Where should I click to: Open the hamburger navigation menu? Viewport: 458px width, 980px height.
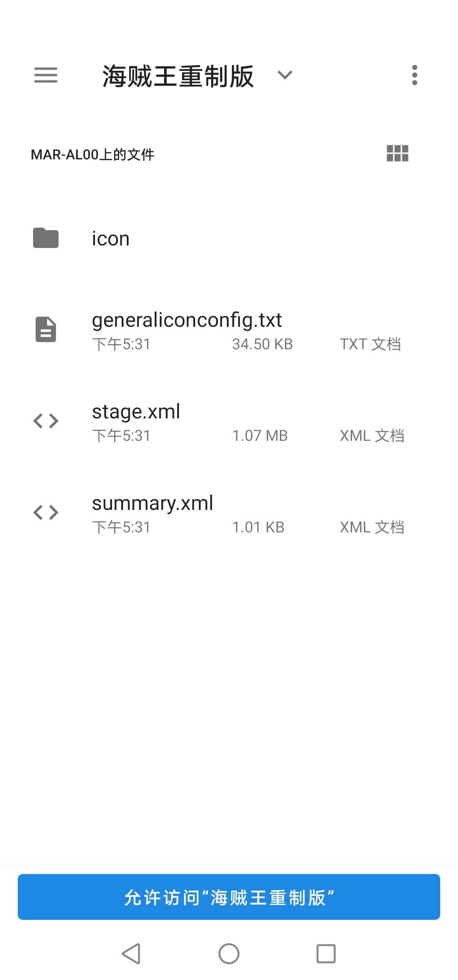[46, 75]
